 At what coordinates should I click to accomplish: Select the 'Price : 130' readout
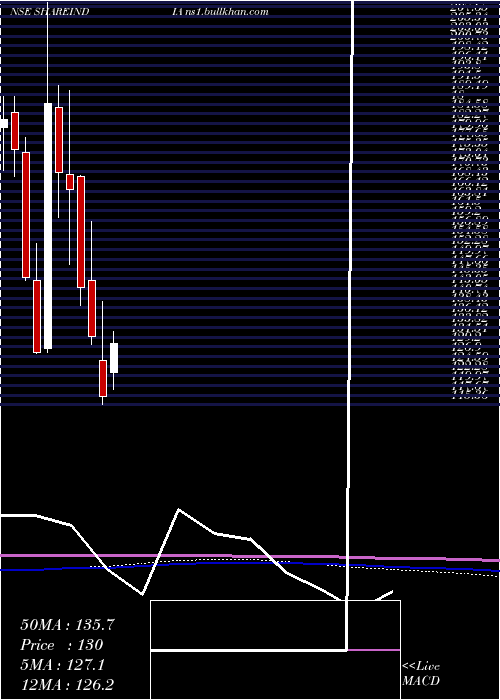[62, 645]
